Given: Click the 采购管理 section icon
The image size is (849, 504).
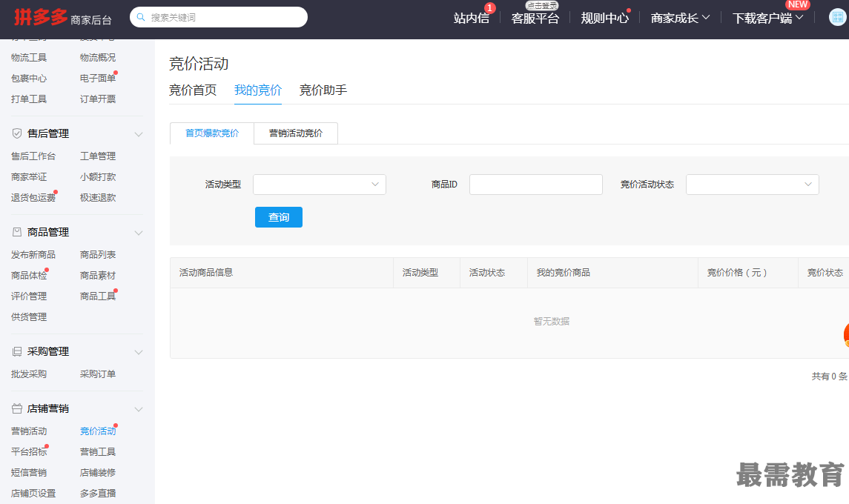Looking at the screenshot, I should click(x=17, y=351).
